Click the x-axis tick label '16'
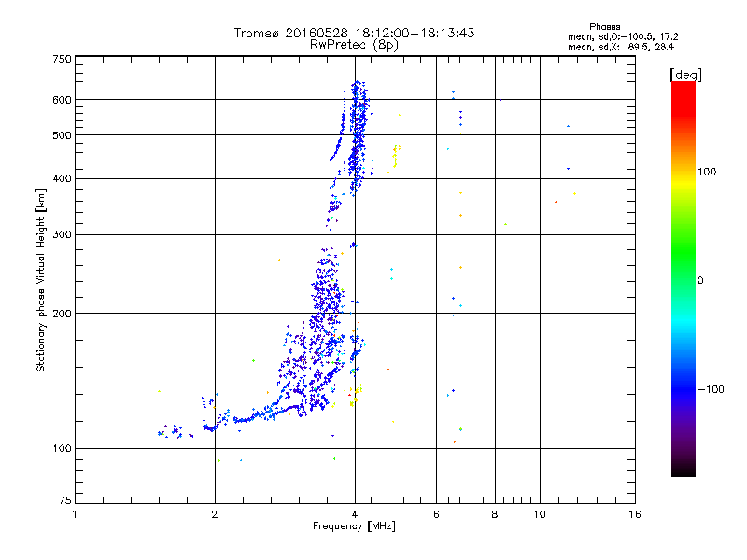The image size is (747, 560). click(x=635, y=514)
